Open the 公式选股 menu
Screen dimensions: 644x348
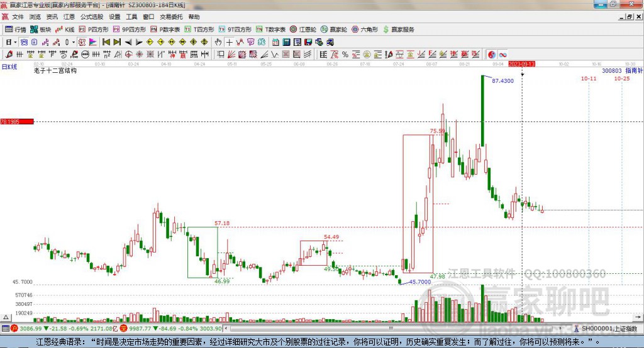(92, 17)
